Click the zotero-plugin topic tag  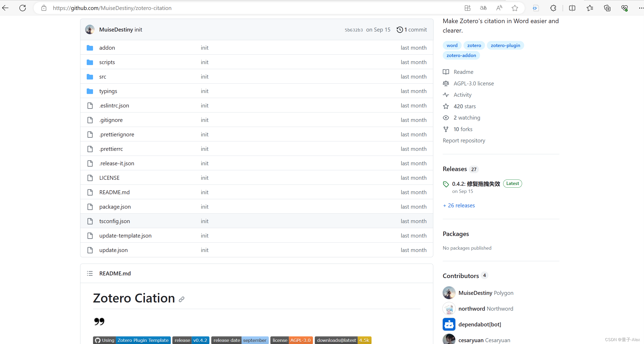click(x=505, y=45)
